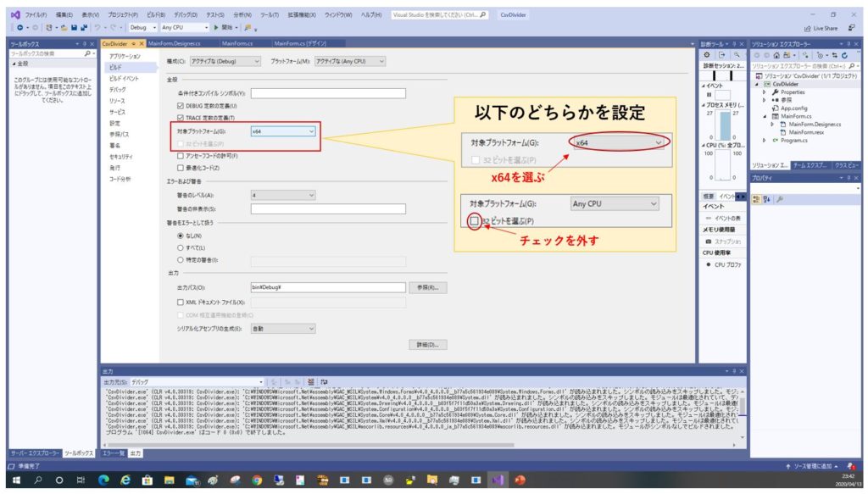Image resolution: width=868 pixels, height=494 pixels.
Task: Switch to the MainForm.Designer.cs tab
Action: (x=175, y=44)
